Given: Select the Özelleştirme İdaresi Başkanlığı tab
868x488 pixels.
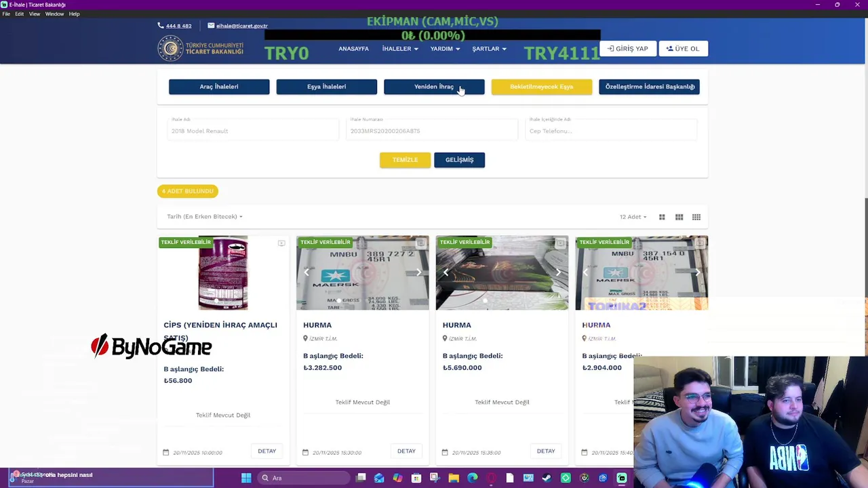Looking at the screenshot, I should (x=649, y=87).
